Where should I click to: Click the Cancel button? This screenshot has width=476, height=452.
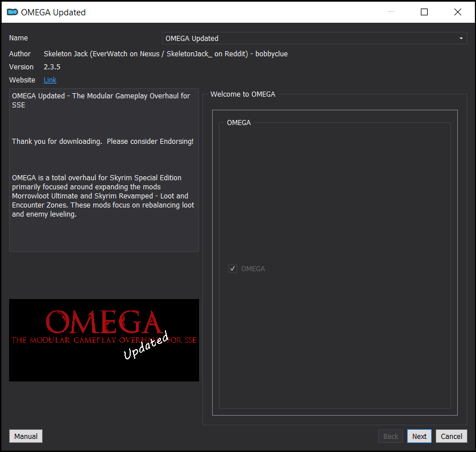[x=452, y=436]
